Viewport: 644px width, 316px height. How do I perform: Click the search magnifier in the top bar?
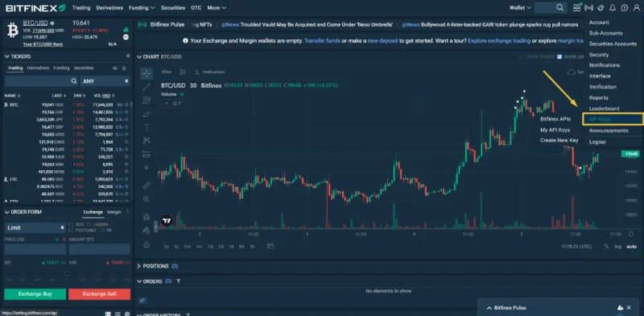[x=559, y=7]
